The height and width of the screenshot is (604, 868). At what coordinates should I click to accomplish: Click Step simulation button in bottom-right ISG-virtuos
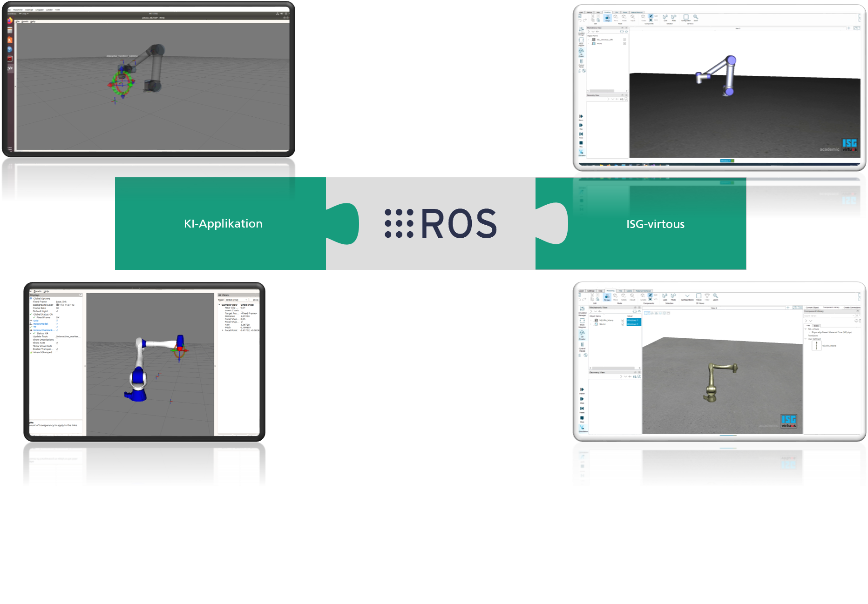(582, 400)
